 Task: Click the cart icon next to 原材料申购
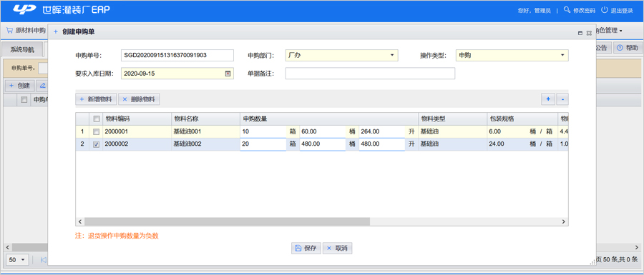point(9,30)
